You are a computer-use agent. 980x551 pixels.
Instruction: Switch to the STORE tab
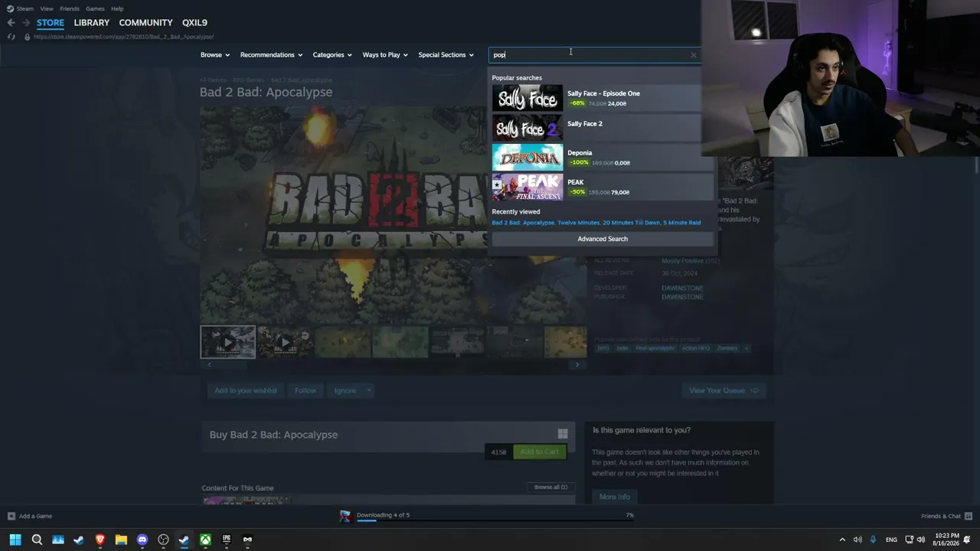tap(51, 23)
